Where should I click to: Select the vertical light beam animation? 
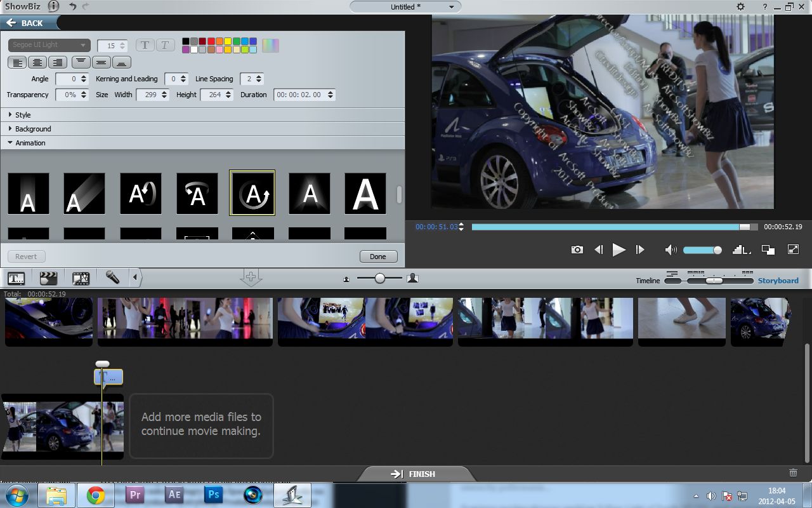(x=28, y=193)
